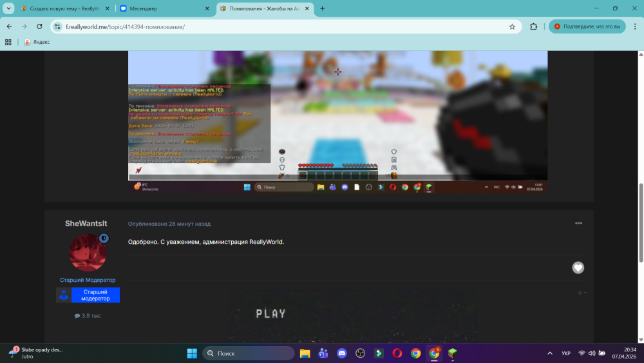Image resolution: width=644 pixels, height=363 pixels.
Task: Open the tab search dropdown arrow
Action: click(8, 8)
